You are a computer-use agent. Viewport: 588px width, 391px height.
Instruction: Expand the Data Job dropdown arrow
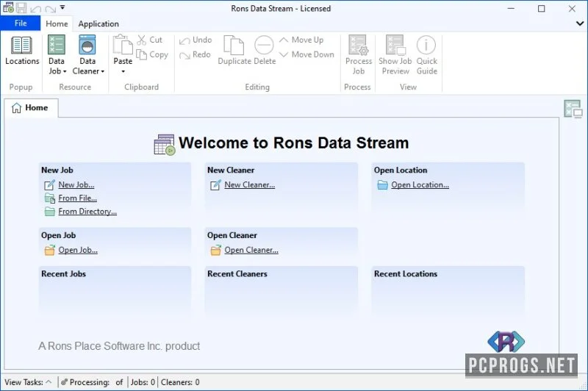(x=65, y=71)
